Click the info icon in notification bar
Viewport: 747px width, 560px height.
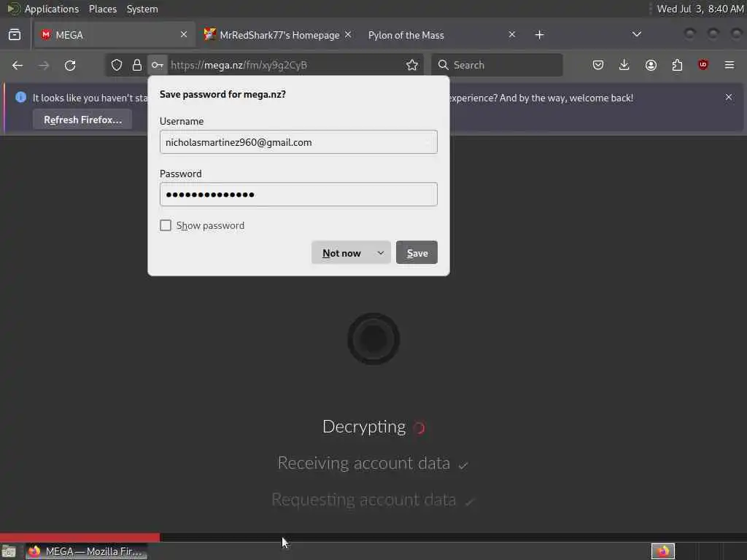(x=20, y=97)
